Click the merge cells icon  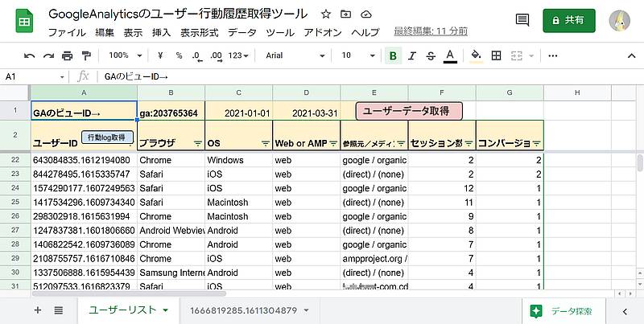[517, 55]
